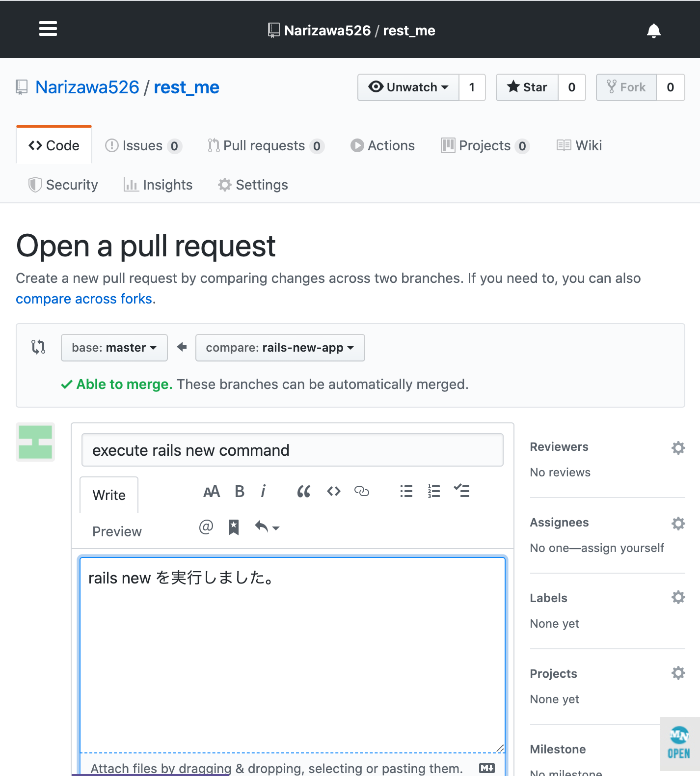Open the compare: rails-new-app dropdown
Image resolution: width=700 pixels, height=776 pixels.
pyautogui.click(x=280, y=348)
